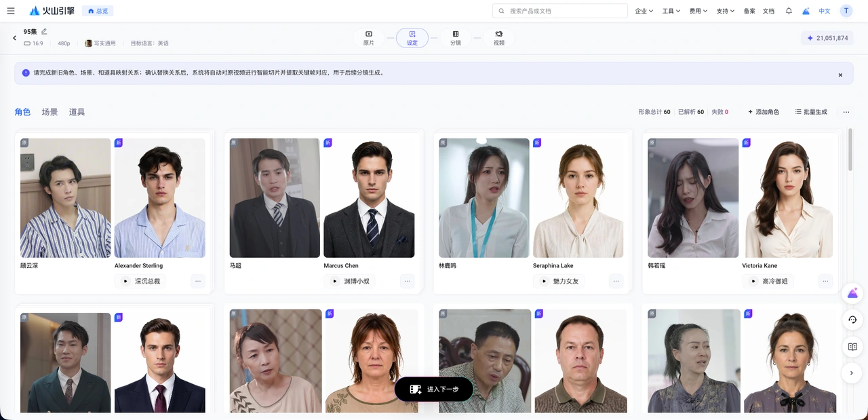Screen dimensions: 868x420
Task: Click 添加角色 to add a role
Action: tap(764, 112)
